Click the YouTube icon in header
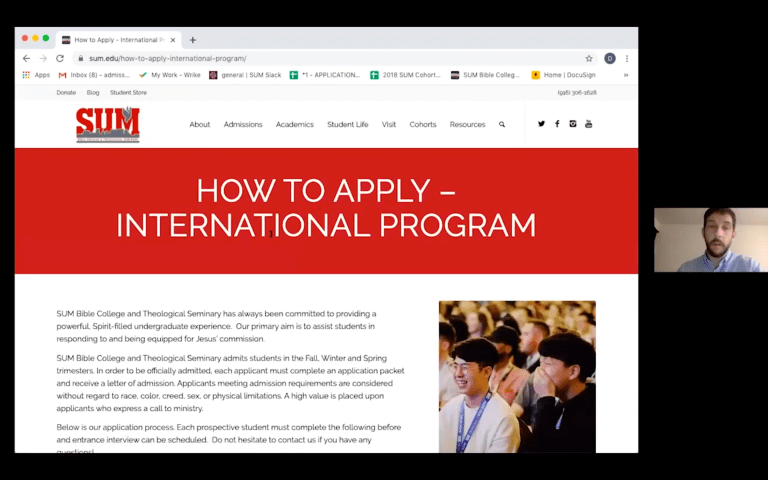The width and height of the screenshot is (768, 480). point(589,124)
